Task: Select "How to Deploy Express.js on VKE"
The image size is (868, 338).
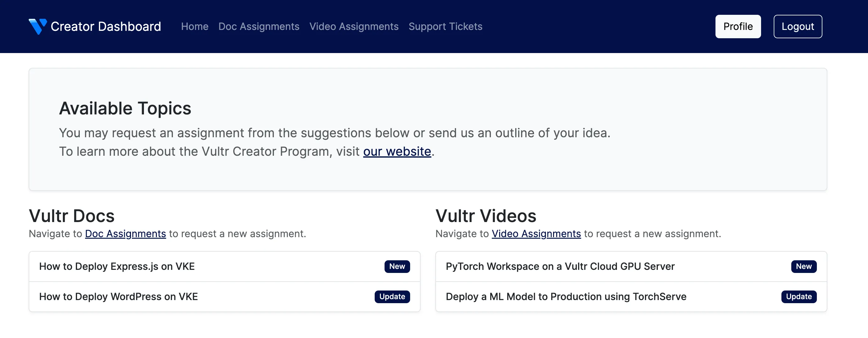Action: (x=224, y=266)
